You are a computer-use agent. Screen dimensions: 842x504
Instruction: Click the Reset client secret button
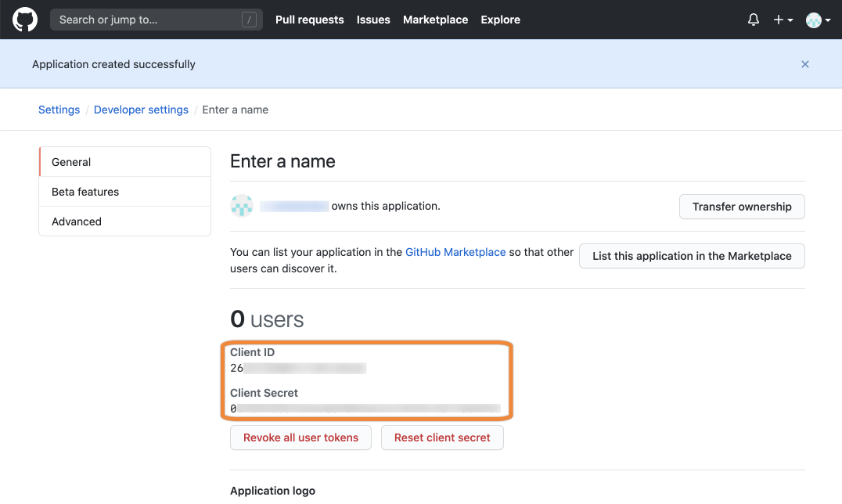442,437
